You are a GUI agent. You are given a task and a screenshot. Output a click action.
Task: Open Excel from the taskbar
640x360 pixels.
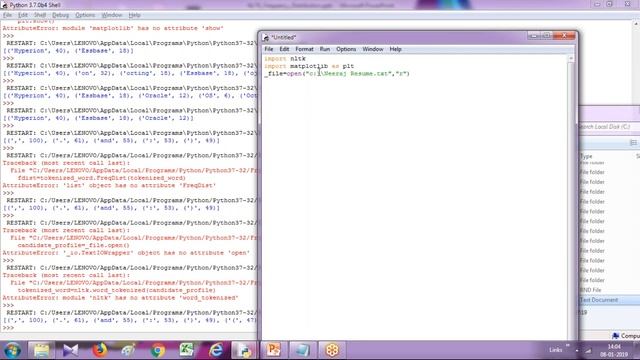coord(187,350)
